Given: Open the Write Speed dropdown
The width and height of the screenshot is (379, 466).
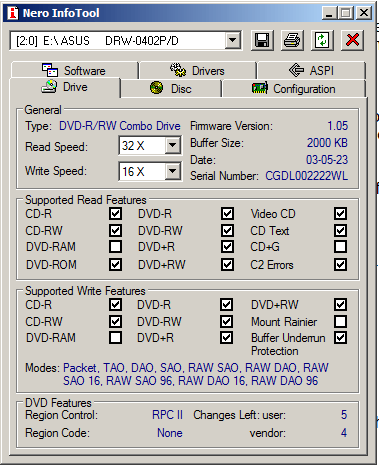Looking at the screenshot, I should coord(173,171).
